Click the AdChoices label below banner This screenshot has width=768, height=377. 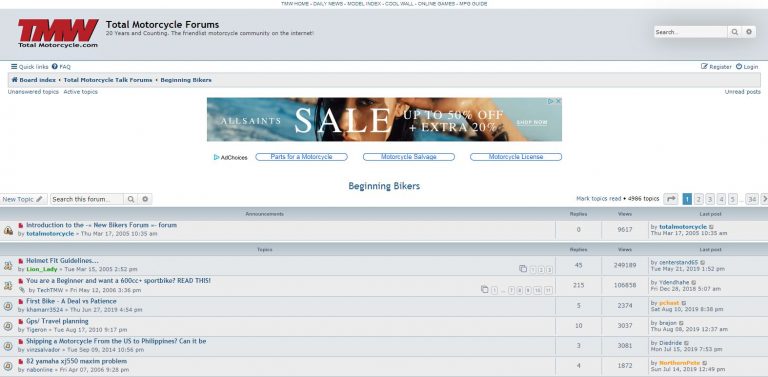coord(231,157)
